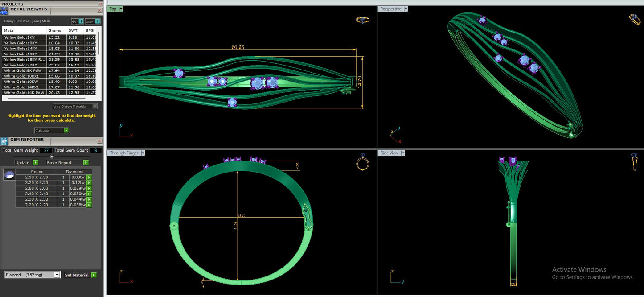
Task: Click the Perspective viewport ring icon
Action: pyautogui.click(x=635, y=19)
